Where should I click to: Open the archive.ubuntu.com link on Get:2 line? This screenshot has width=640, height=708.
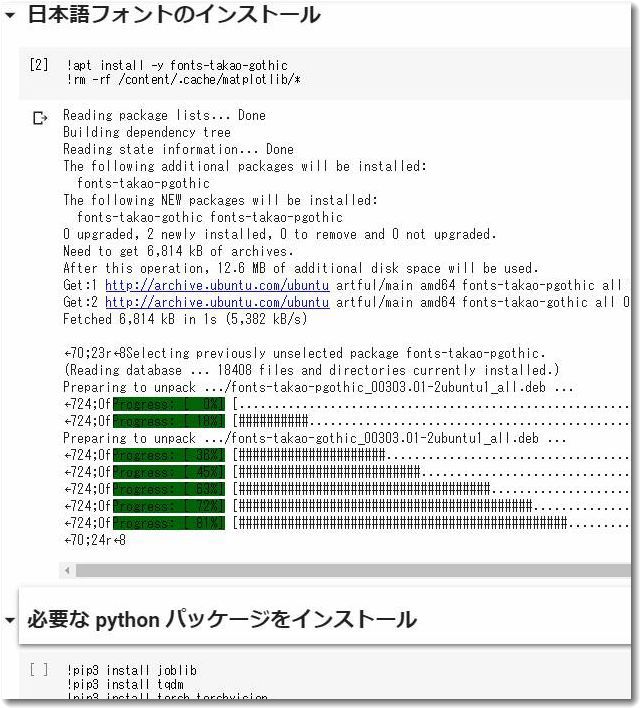coord(216,302)
